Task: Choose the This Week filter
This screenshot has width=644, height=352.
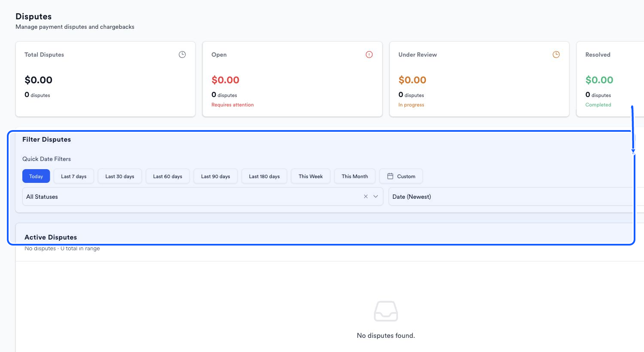Action: point(311,176)
